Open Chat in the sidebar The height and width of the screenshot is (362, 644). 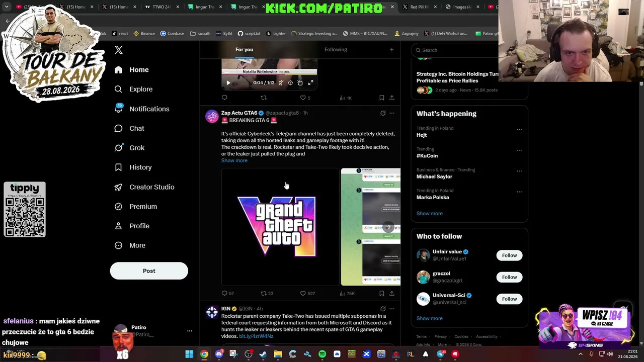[x=129, y=128]
